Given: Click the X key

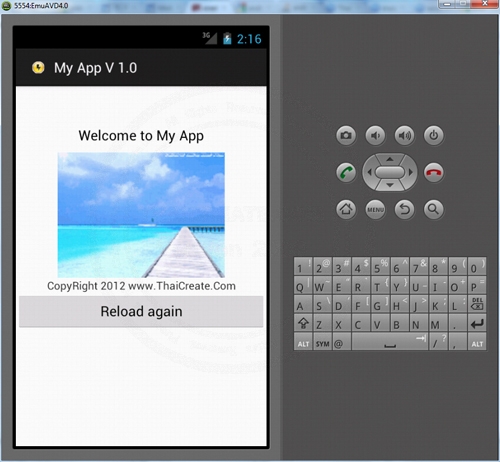Looking at the screenshot, I should [x=341, y=323].
